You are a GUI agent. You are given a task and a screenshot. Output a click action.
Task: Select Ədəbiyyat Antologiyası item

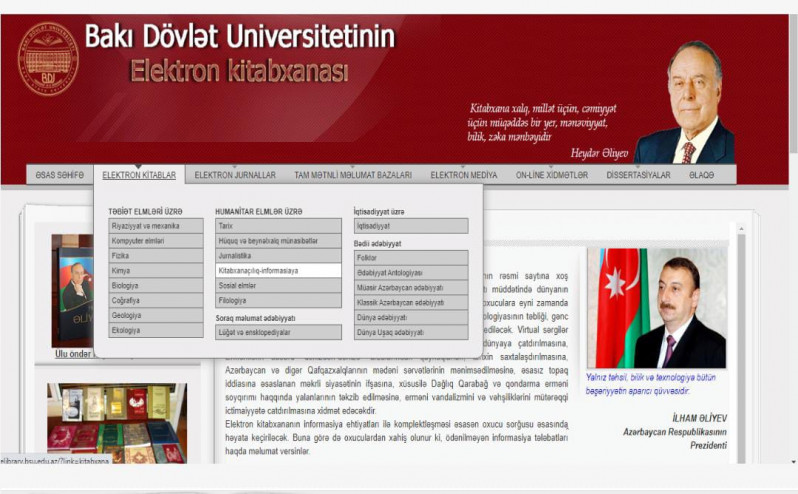tap(411, 273)
